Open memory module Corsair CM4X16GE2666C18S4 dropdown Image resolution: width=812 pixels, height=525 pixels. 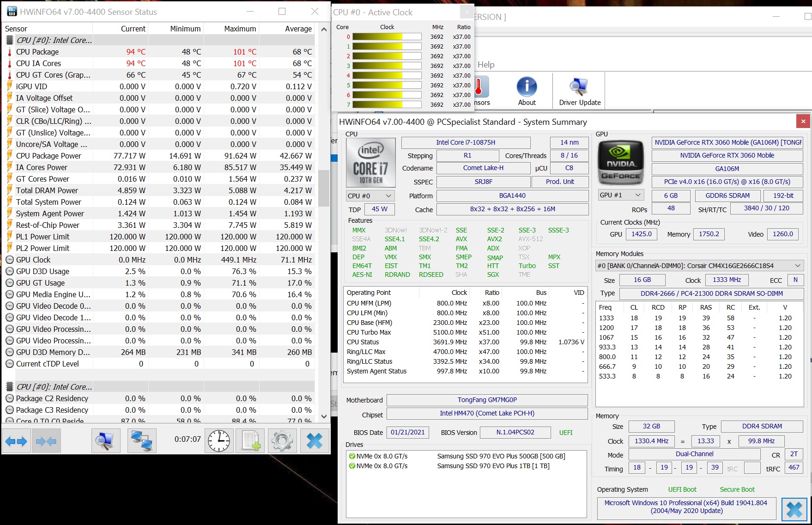pos(699,266)
